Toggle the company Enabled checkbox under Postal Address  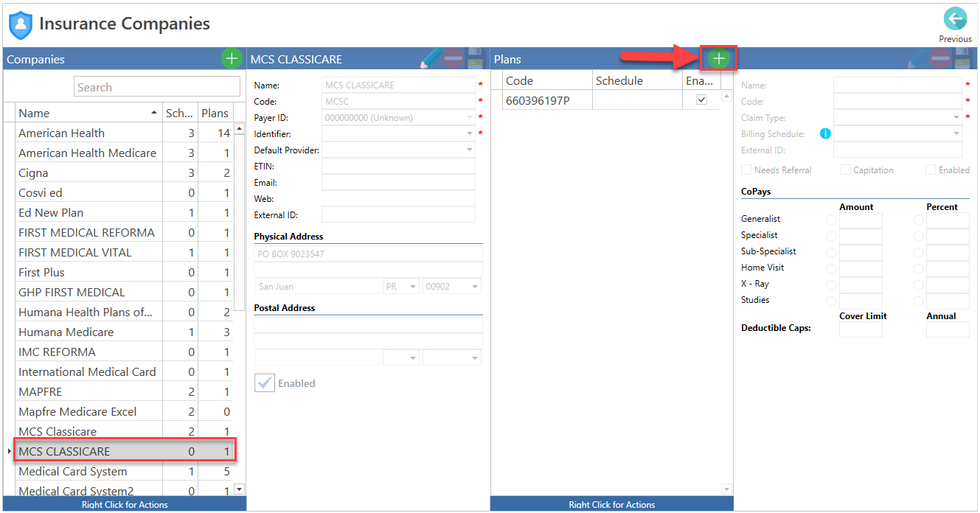coord(264,383)
